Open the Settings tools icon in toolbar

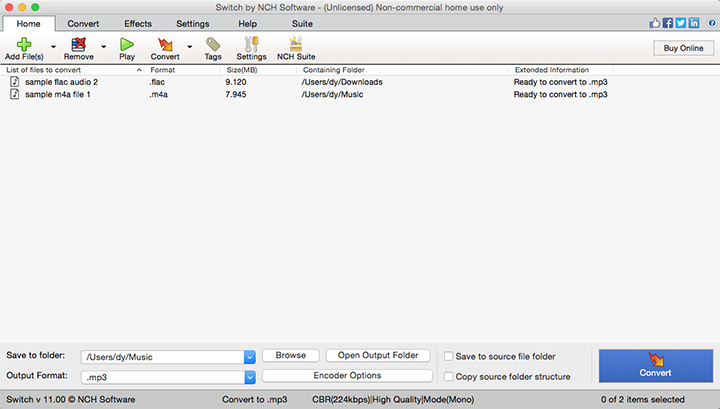point(251,44)
